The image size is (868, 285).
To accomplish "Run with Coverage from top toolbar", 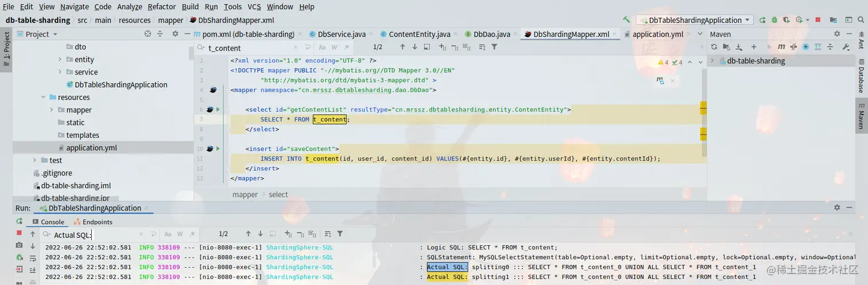I will pos(786,20).
